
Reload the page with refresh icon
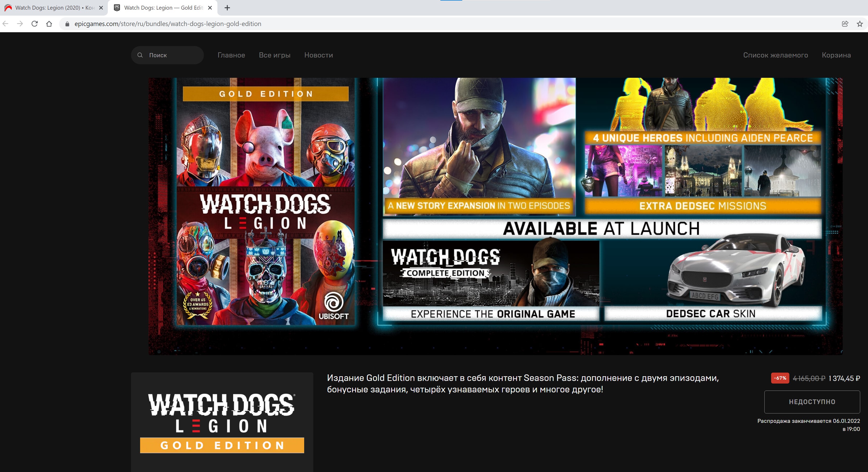point(34,24)
